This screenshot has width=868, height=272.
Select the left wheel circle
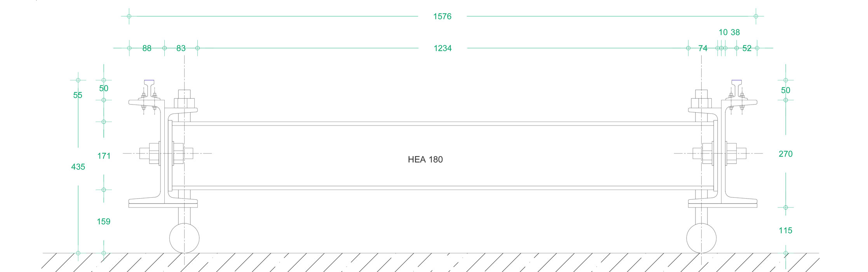tap(185, 238)
